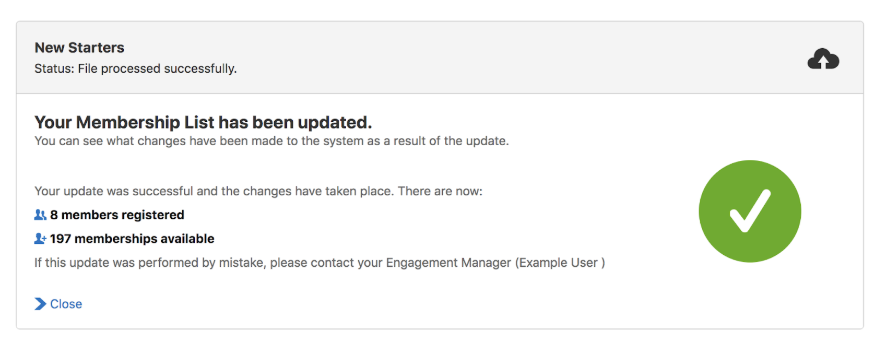Click the Membership List updated heading
The height and width of the screenshot is (364, 886).
[203, 122]
